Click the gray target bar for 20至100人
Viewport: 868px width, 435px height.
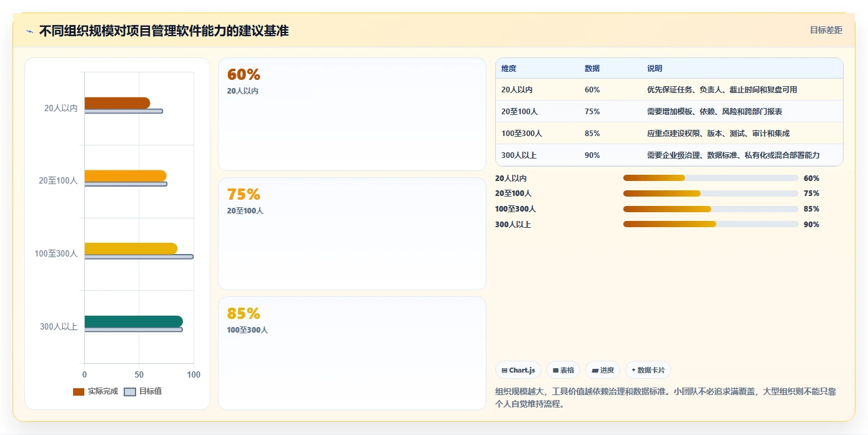click(126, 184)
